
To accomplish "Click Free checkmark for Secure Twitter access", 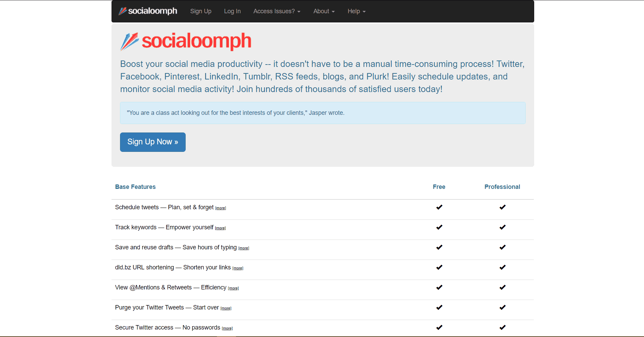I will pyautogui.click(x=439, y=327).
